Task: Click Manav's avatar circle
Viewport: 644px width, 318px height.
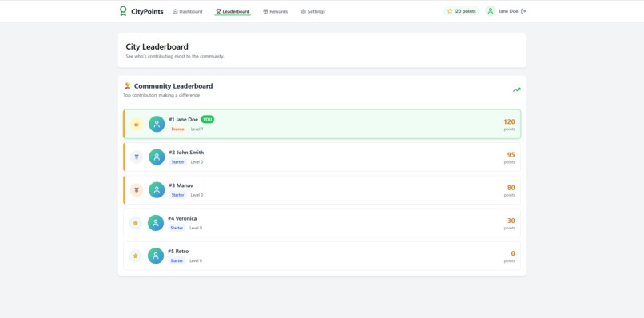Action: click(157, 190)
